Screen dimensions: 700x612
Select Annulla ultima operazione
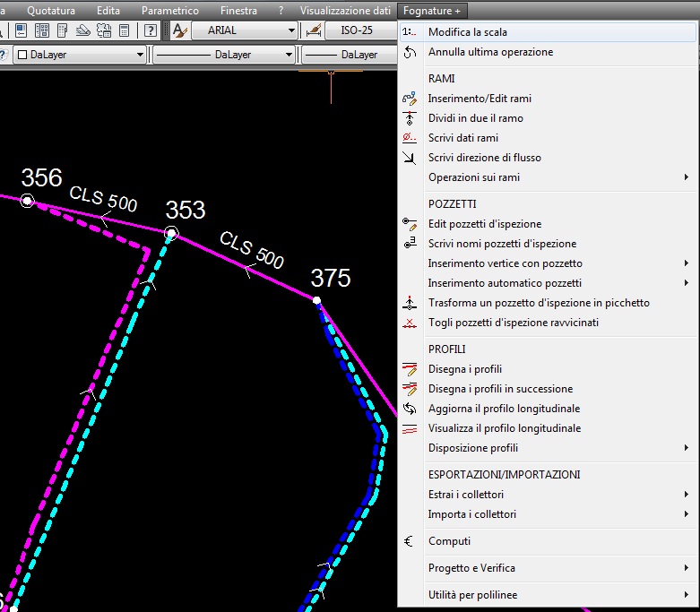tap(547, 52)
